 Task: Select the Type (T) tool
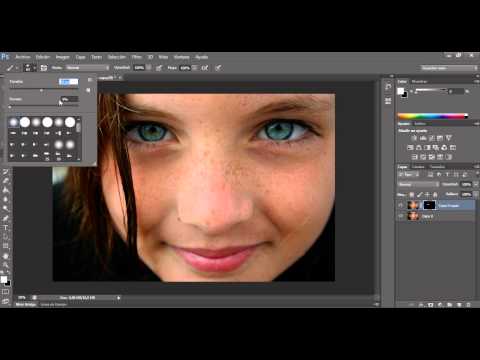click(6, 228)
